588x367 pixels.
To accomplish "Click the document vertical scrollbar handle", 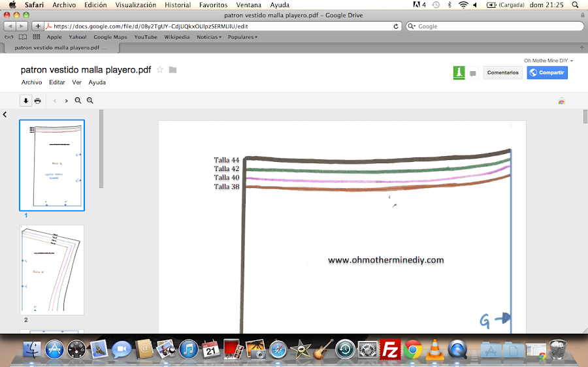I will 585,117.
